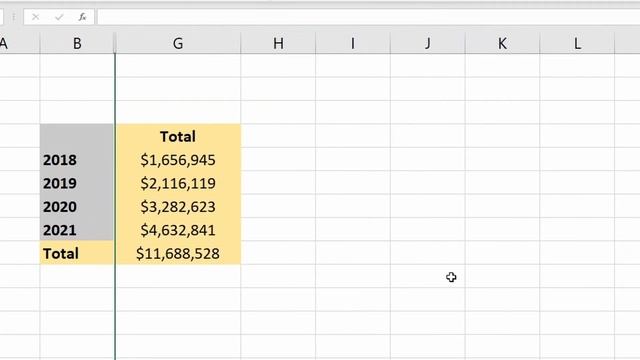Select the cell showing $1,656,945
This screenshot has width=640, height=360.
point(178,160)
